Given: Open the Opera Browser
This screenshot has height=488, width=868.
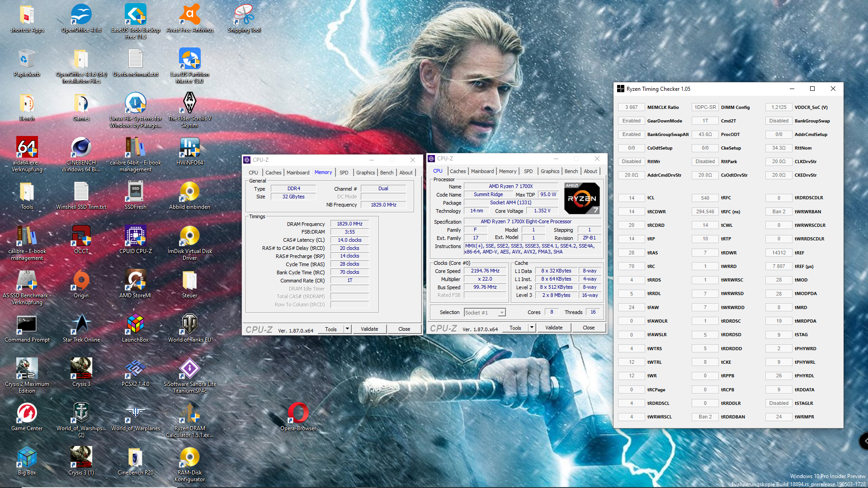Looking at the screenshot, I should pyautogui.click(x=298, y=413).
